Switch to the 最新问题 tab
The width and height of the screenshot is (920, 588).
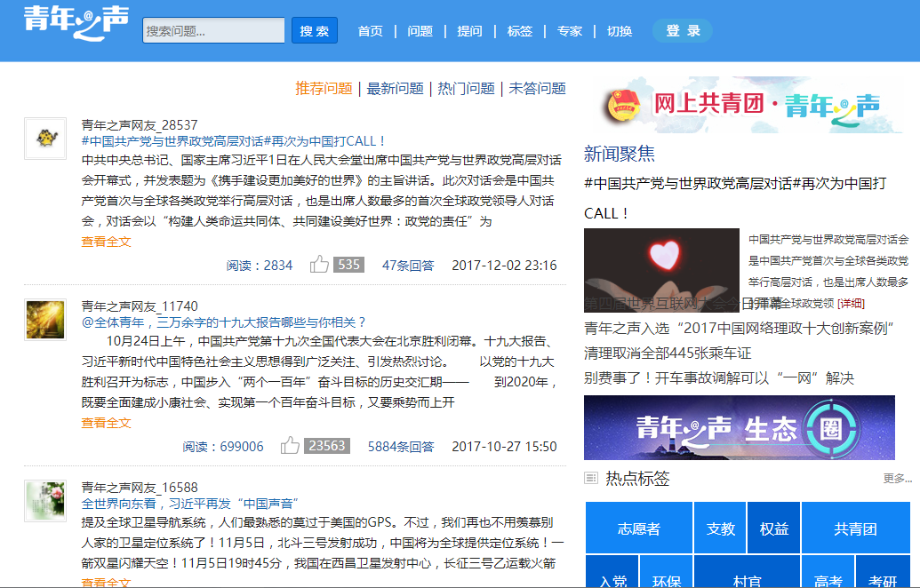pyautogui.click(x=395, y=89)
